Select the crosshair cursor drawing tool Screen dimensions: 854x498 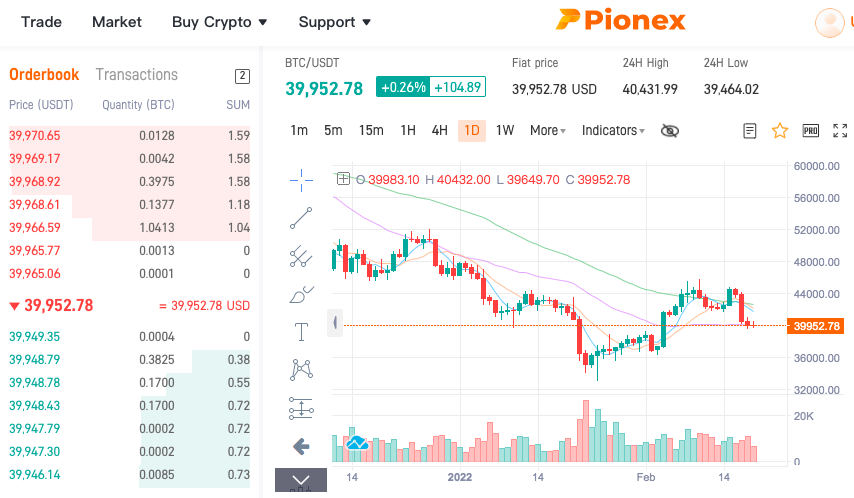[301, 180]
